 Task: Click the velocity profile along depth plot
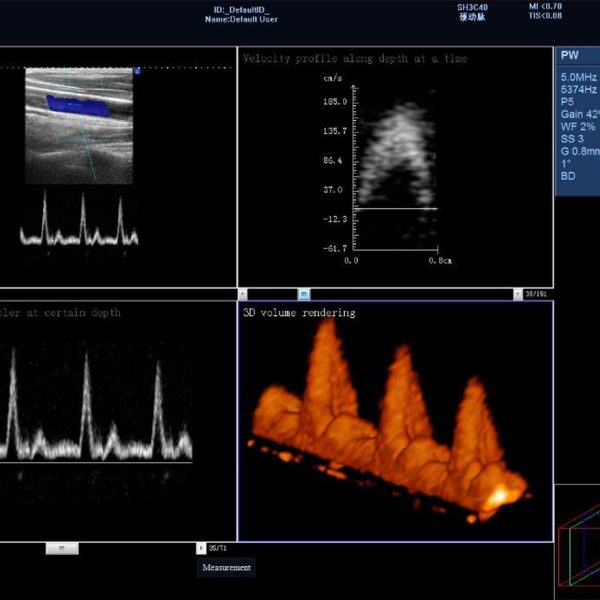[395, 170]
